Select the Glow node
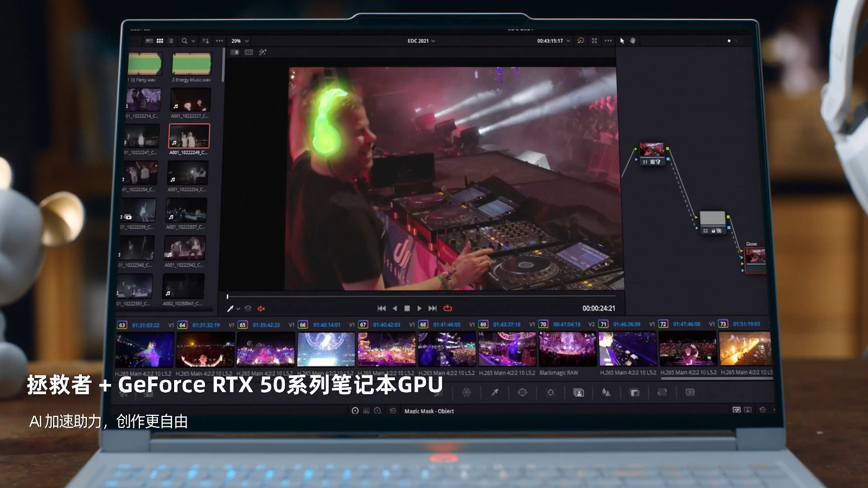This screenshot has height=488, width=868. (x=755, y=259)
